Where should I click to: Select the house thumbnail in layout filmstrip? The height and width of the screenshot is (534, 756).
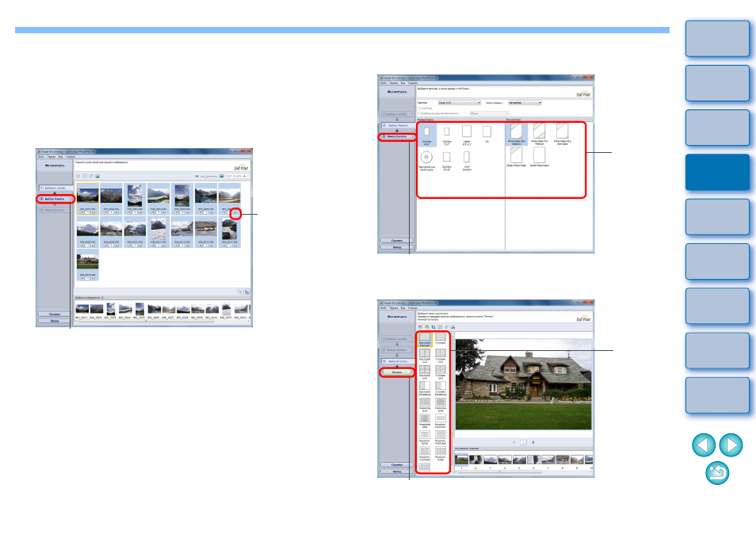click(x=461, y=460)
